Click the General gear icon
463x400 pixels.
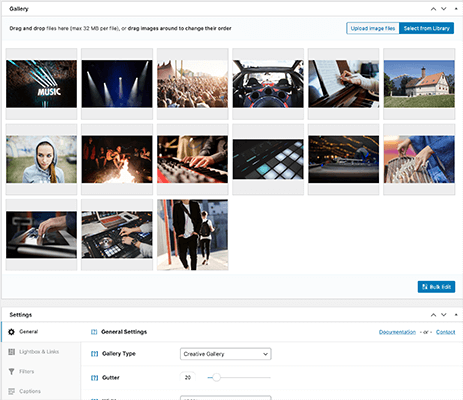point(11,332)
